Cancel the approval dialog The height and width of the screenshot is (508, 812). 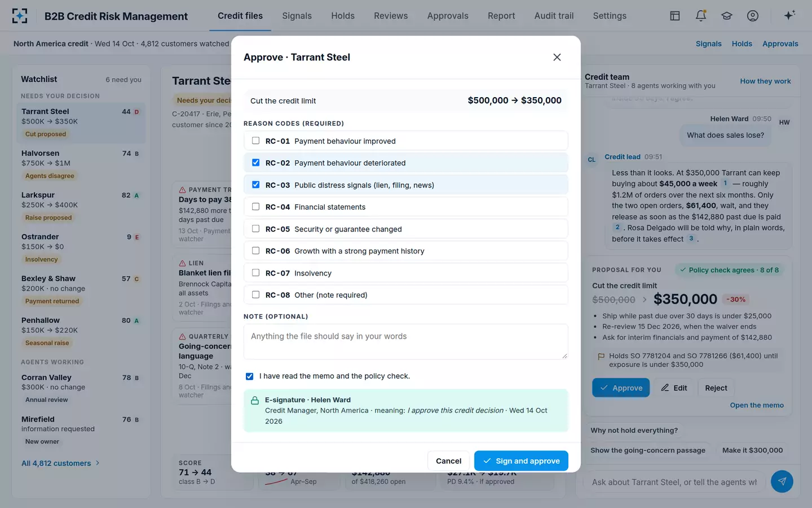pos(448,461)
